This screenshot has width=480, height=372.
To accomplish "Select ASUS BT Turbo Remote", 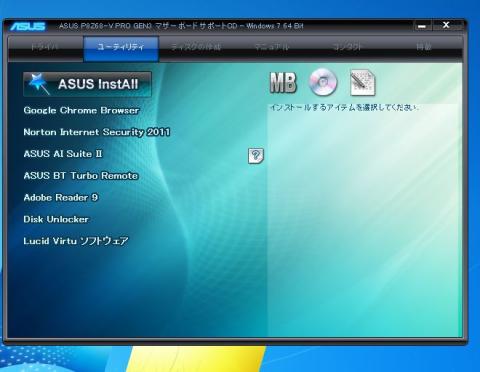I will tap(81, 176).
